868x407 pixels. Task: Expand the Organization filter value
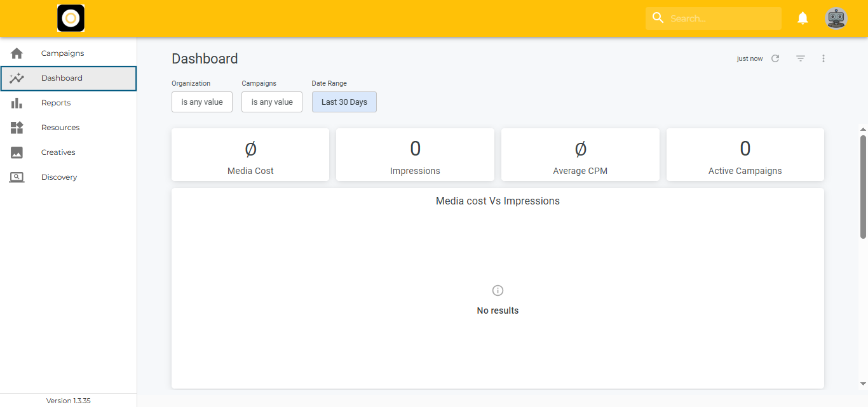pos(202,102)
